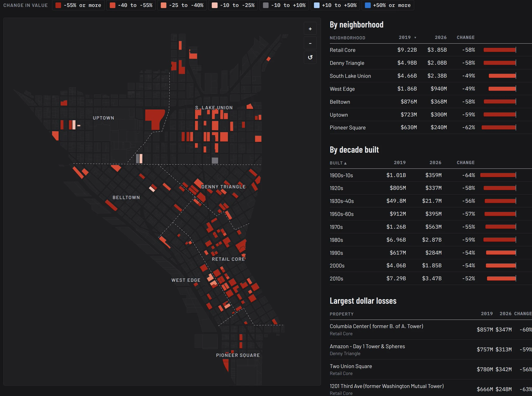This screenshot has width=532, height=396.
Task: Toggle the -25 to -40% legend filter
Action: pyautogui.click(x=182, y=5)
